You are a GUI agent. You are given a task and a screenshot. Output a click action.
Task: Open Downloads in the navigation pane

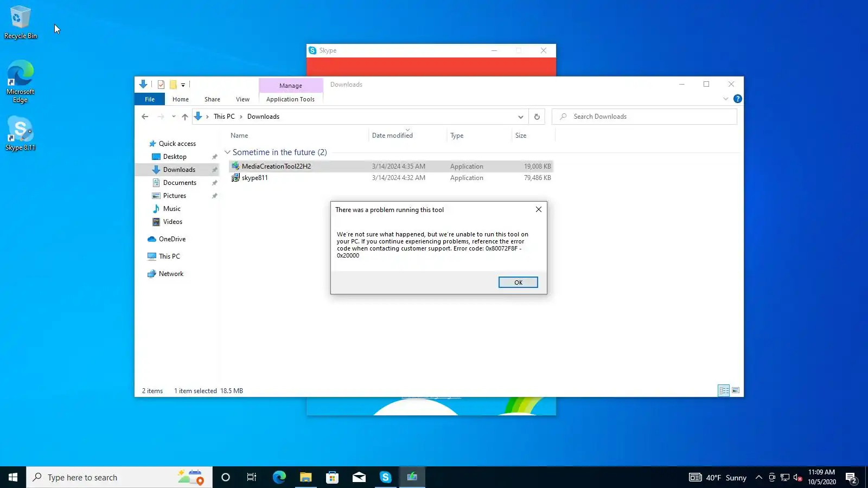[x=179, y=170]
